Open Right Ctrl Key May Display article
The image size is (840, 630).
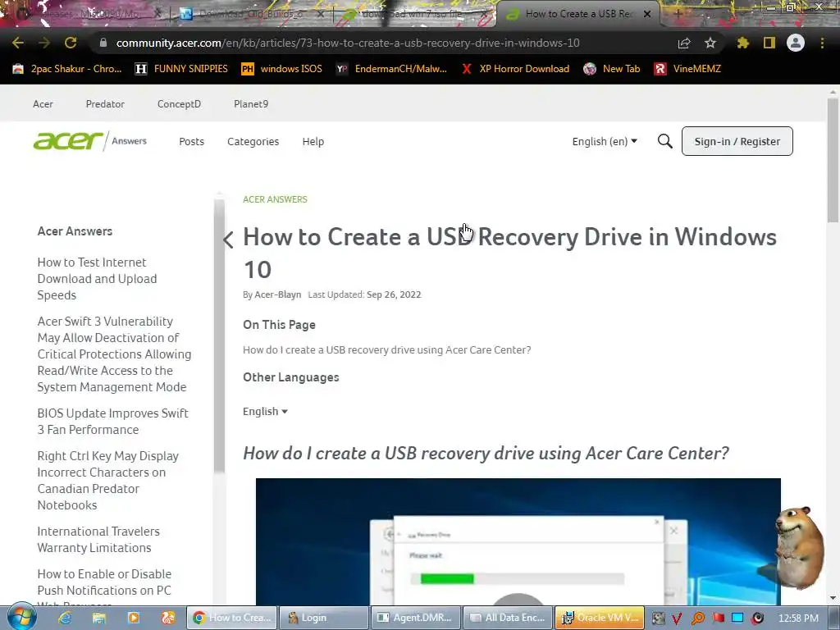point(107,481)
